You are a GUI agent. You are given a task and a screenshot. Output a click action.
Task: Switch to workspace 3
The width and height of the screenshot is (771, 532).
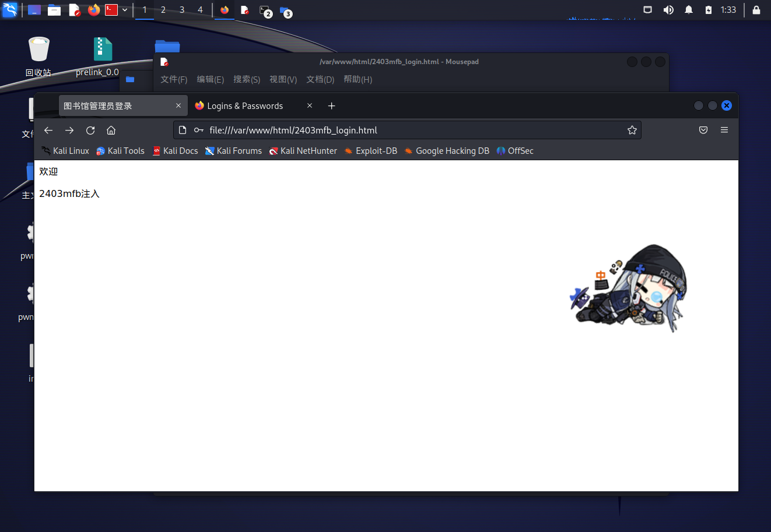point(182,10)
